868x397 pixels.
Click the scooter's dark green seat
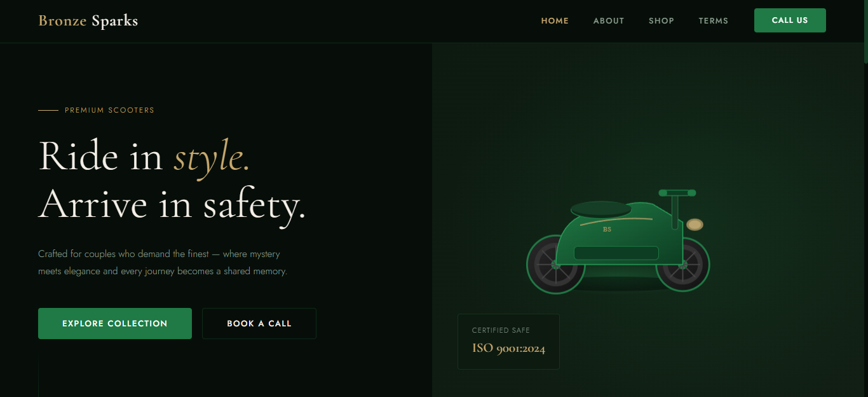pyautogui.click(x=600, y=209)
